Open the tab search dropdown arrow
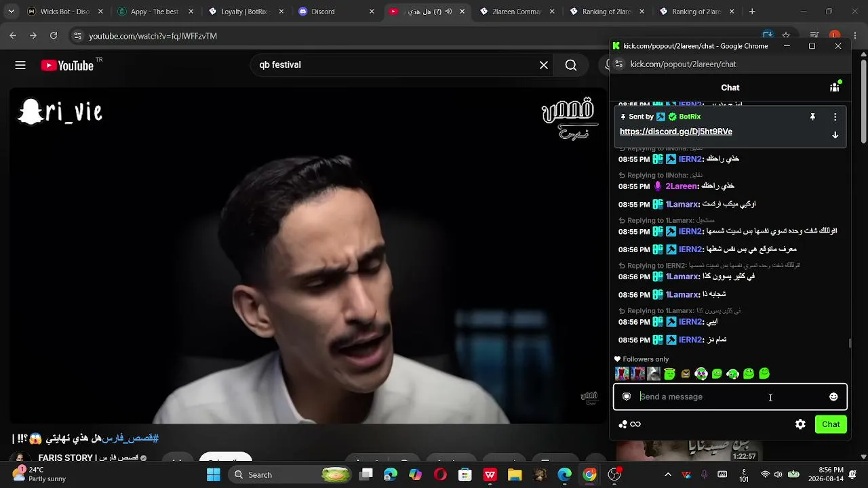This screenshot has width=868, height=488. 11,12
